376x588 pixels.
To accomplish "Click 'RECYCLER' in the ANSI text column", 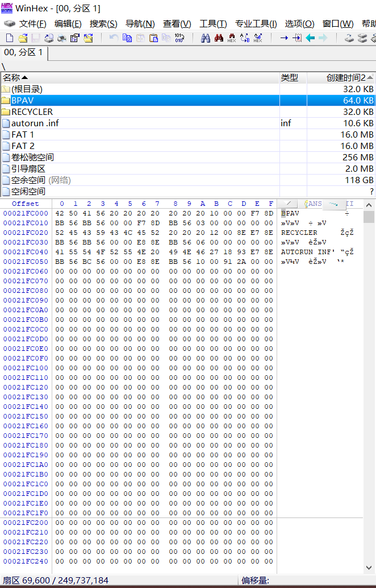I will [x=299, y=233].
